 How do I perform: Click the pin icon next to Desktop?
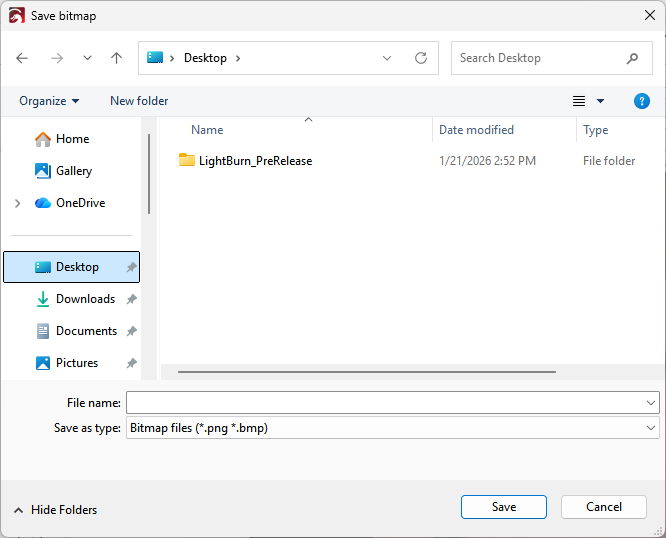click(131, 267)
